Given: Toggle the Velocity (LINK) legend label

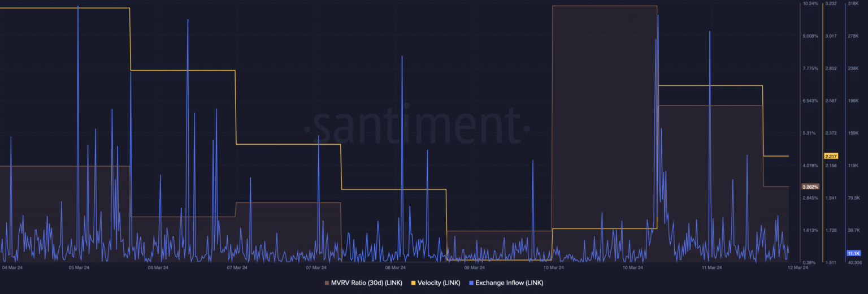Looking at the screenshot, I should point(439,283).
